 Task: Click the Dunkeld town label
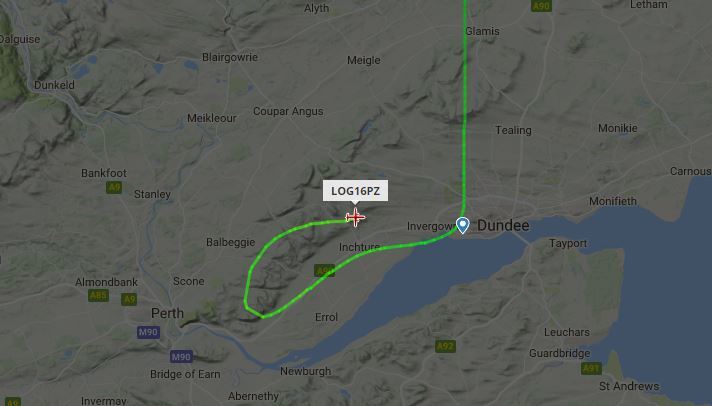[54, 85]
